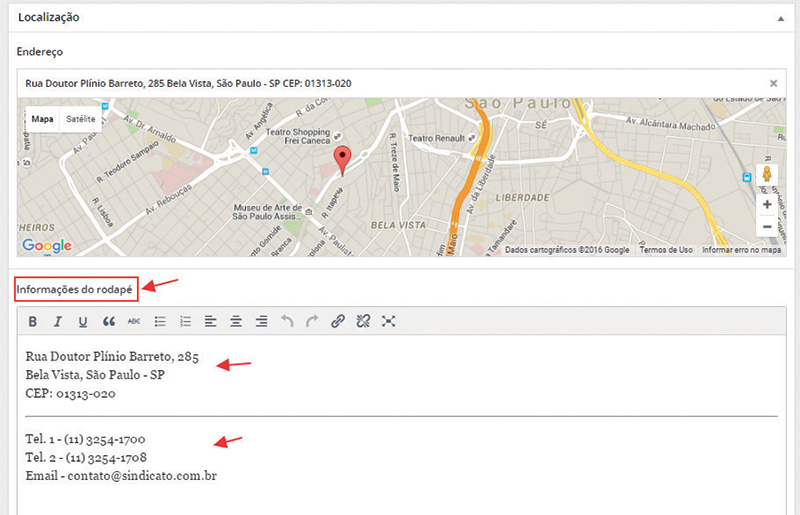Apply italic formatting in the editor

(x=58, y=322)
